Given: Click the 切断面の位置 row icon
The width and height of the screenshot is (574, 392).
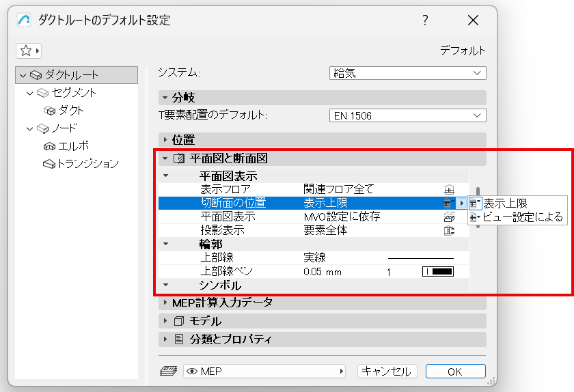Looking at the screenshot, I should pyautogui.click(x=448, y=203).
